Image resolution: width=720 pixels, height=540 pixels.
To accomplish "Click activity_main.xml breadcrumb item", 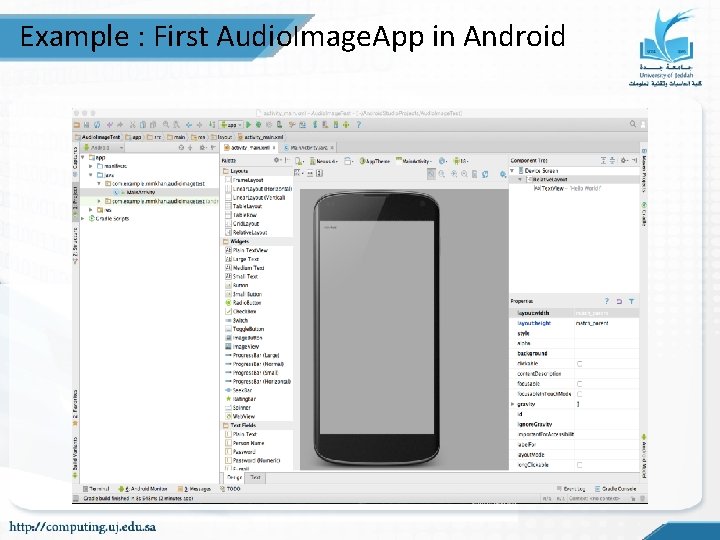I will coord(261,137).
